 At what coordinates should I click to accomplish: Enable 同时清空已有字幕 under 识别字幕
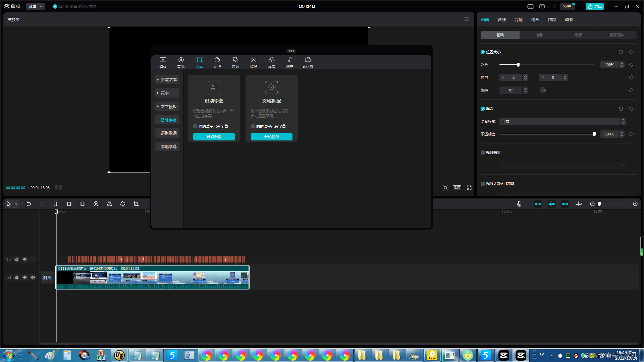(195, 126)
